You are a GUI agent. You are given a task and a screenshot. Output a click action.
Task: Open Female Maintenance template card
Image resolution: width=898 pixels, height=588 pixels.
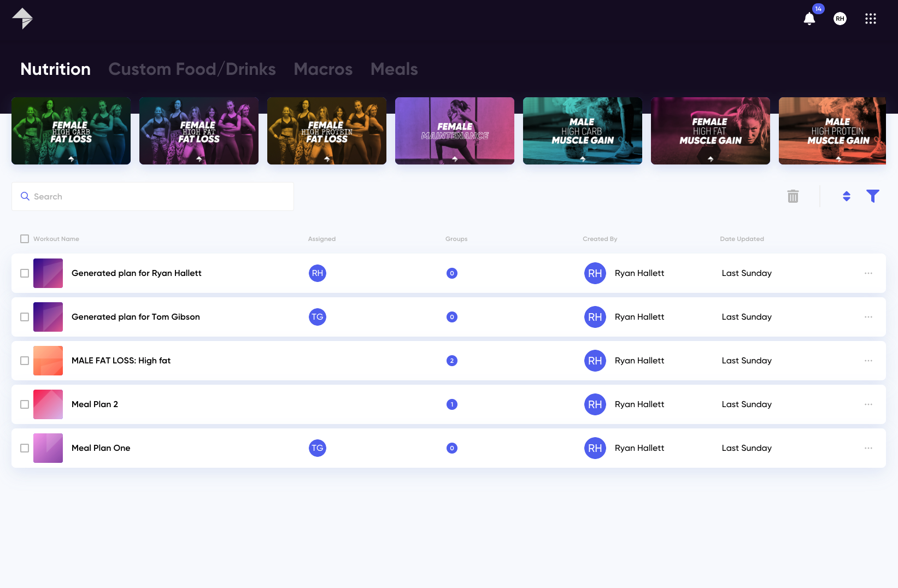coord(455,131)
